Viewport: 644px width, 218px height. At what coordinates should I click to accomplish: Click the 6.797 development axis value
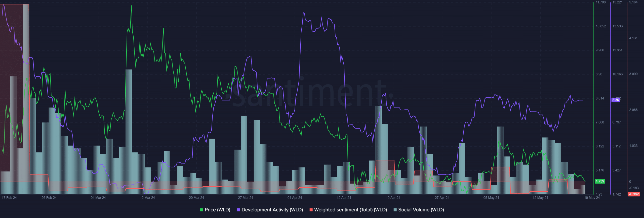(x=617, y=122)
